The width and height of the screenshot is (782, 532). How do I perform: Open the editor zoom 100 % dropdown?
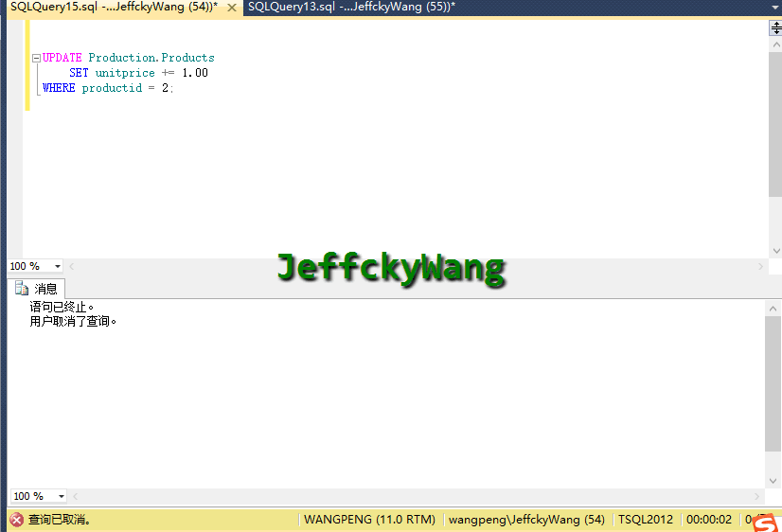[58, 266]
